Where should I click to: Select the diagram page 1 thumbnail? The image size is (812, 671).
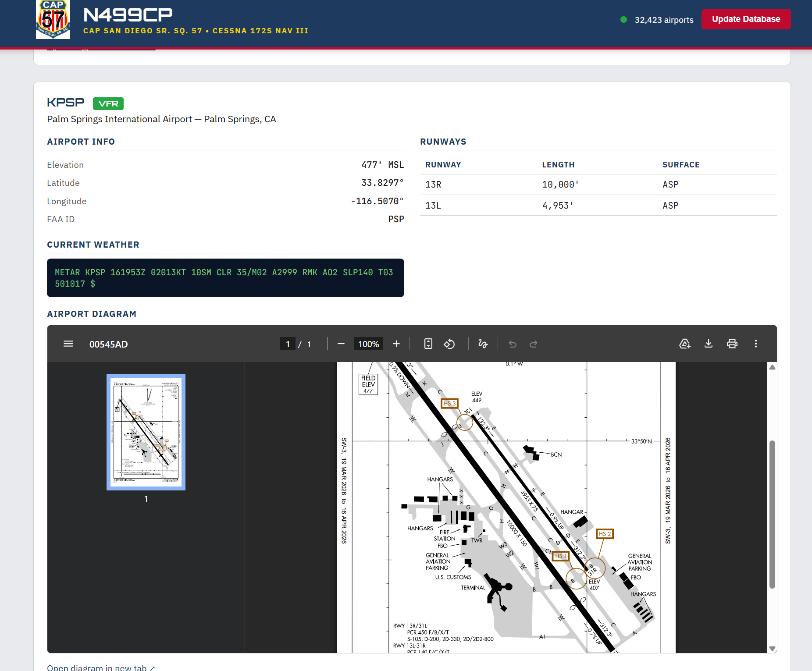pyautogui.click(x=146, y=432)
